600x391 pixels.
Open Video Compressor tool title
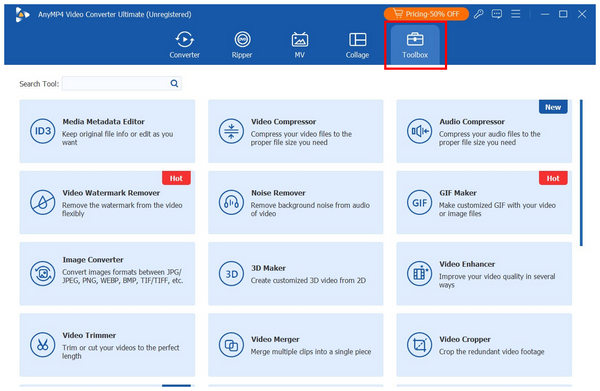(284, 122)
